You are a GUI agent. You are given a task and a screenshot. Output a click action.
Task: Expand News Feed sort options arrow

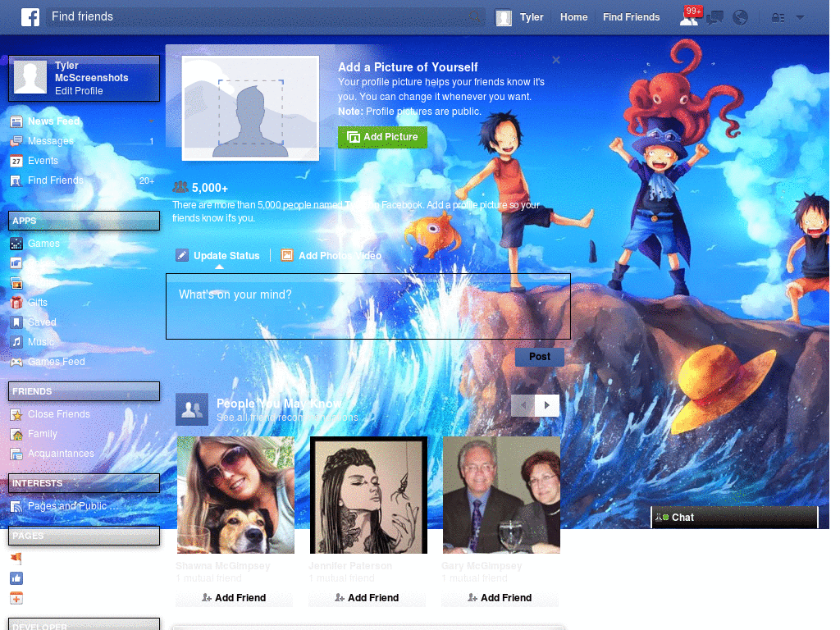[152, 121]
